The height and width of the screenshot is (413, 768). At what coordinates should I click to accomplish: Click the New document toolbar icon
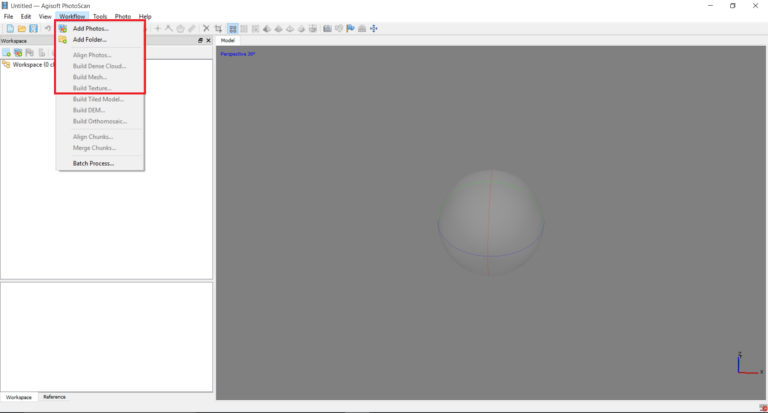(10, 29)
